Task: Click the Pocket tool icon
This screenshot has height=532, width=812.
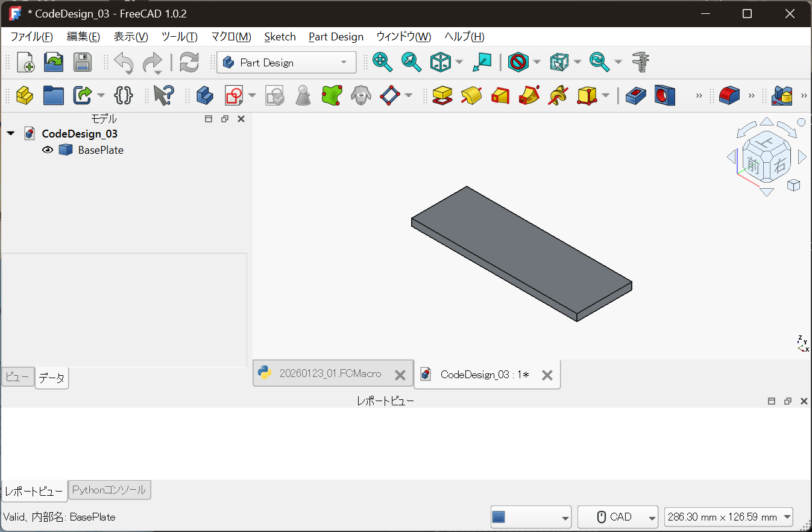Action: click(x=635, y=95)
